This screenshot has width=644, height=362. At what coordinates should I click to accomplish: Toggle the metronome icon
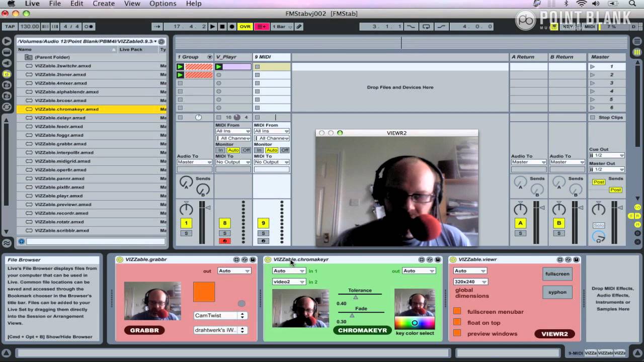click(89, 27)
